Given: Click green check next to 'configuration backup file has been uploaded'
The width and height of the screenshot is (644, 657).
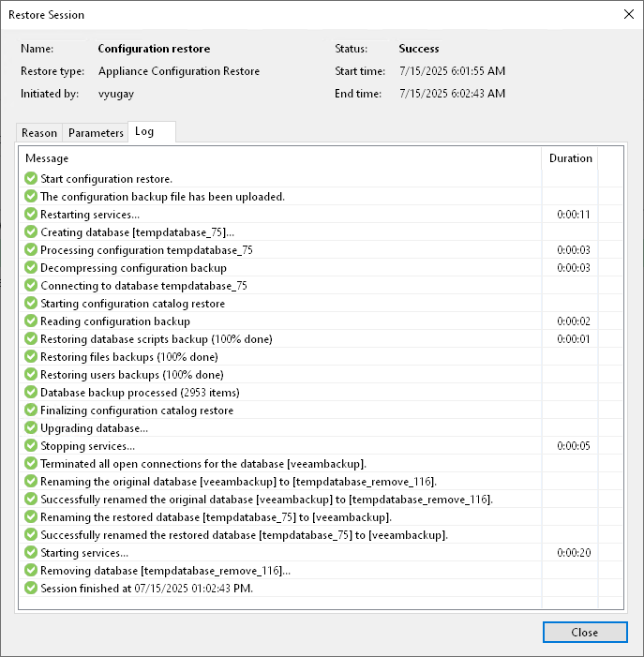Looking at the screenshot, I should tap(31, 196).
